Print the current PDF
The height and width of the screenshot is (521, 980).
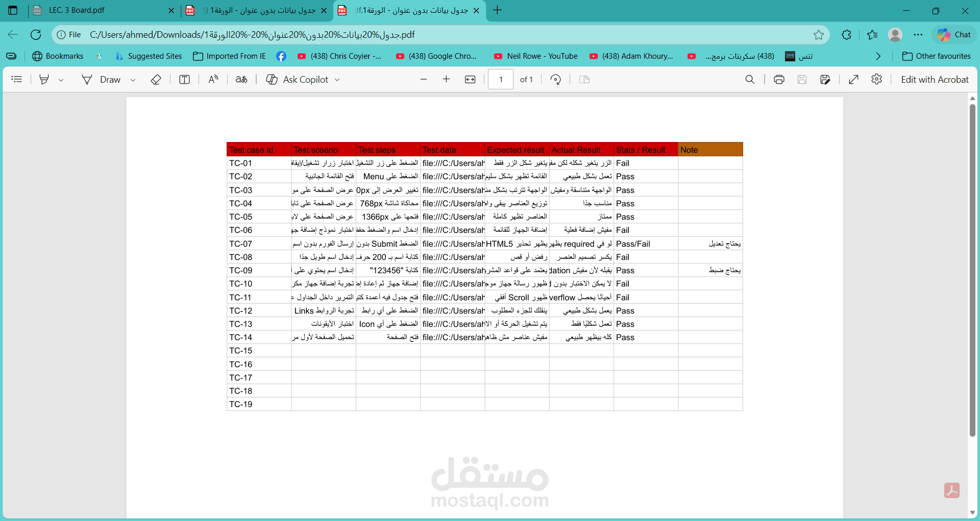click(778, 79)
